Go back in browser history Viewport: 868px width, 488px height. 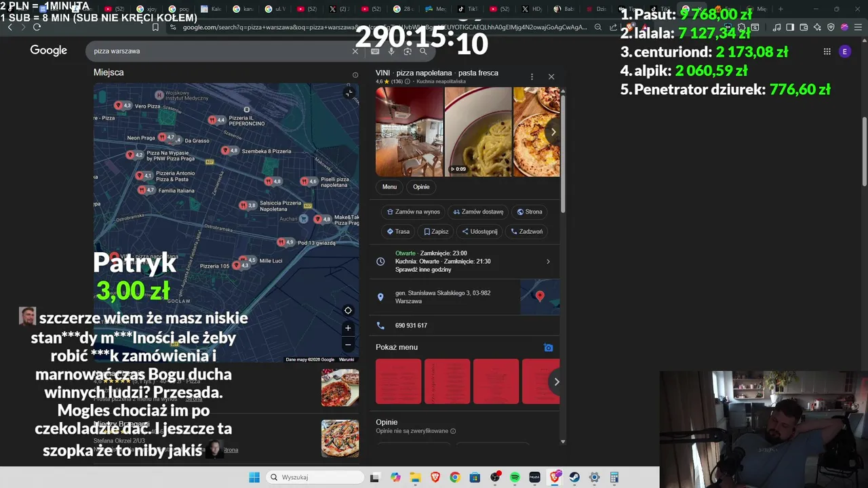click(x=9, y=27)
